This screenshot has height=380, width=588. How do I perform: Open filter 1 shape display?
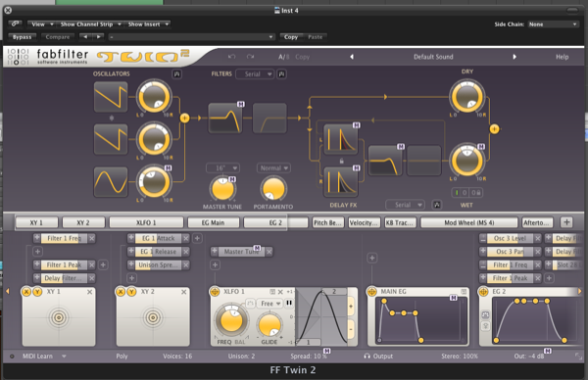225,119
